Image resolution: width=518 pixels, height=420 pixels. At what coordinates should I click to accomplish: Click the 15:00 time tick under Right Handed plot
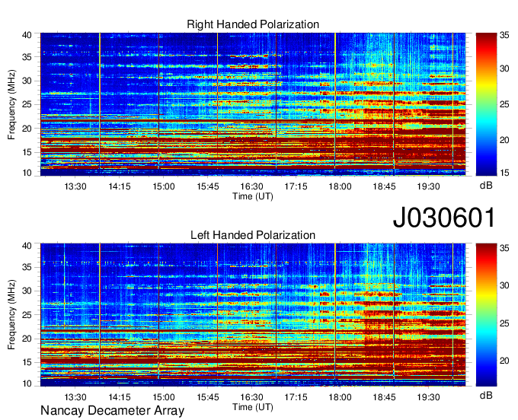coord(164,186)
